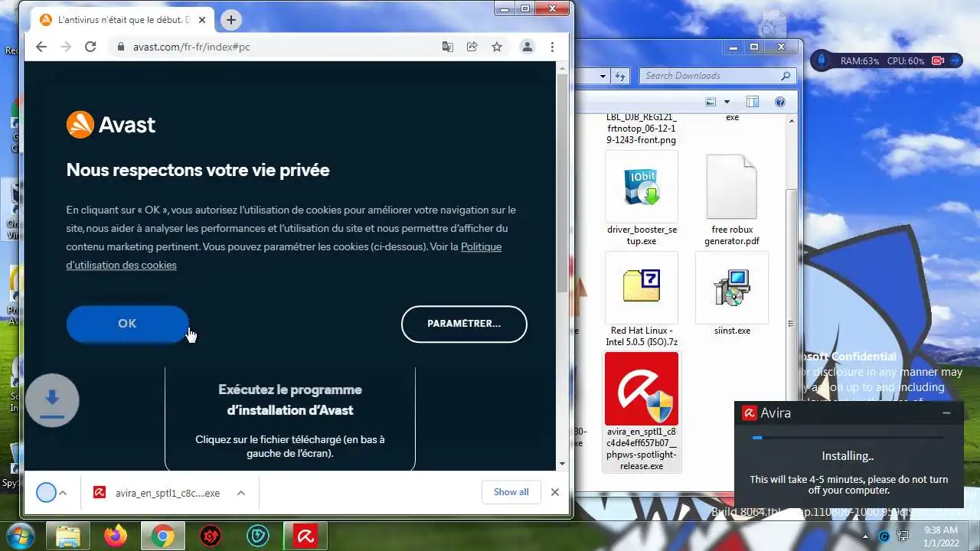Viewport: 980px width, 551px height.
Task: Click the PARAMÉTRER... button
Action: (464, 324)
